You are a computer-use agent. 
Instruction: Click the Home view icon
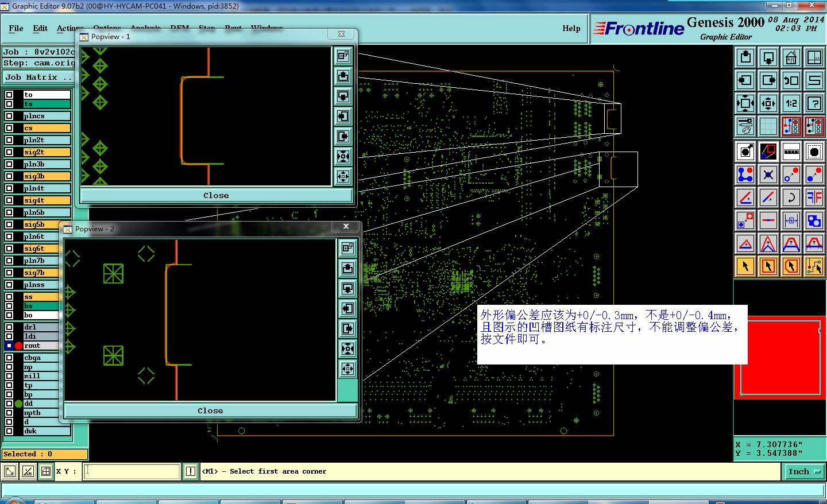(x=791, y=57)
